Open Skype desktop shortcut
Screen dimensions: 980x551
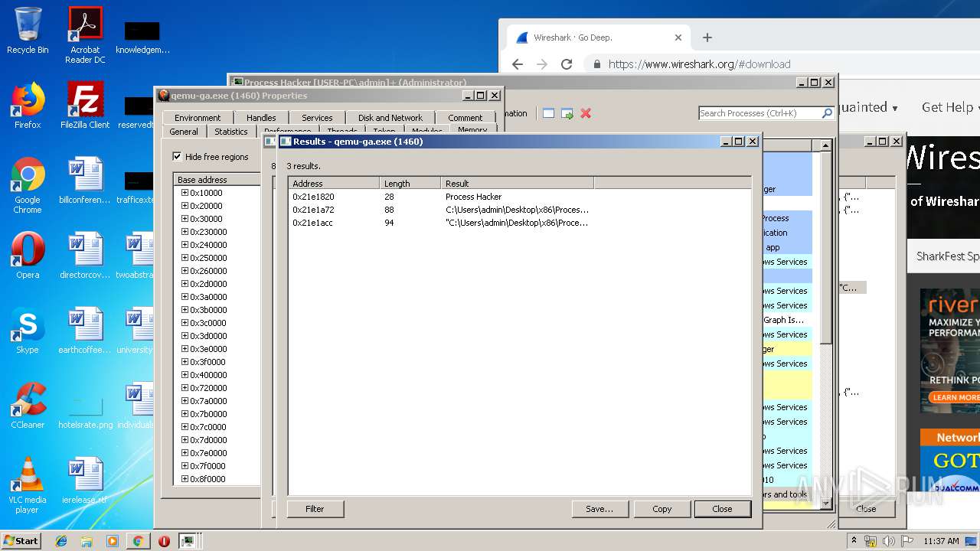coord(28,331)
